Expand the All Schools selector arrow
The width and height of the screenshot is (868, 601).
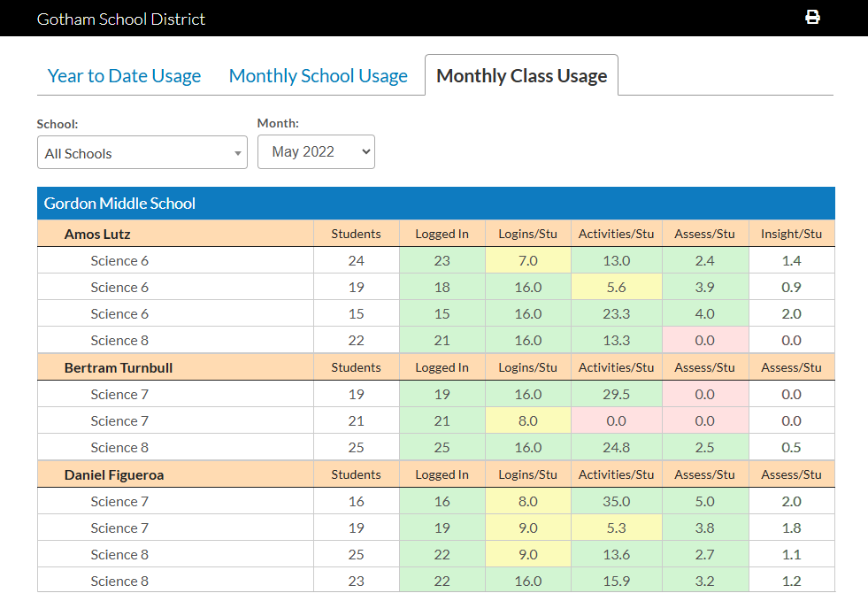pyautogui.click(x=238, y=152)
